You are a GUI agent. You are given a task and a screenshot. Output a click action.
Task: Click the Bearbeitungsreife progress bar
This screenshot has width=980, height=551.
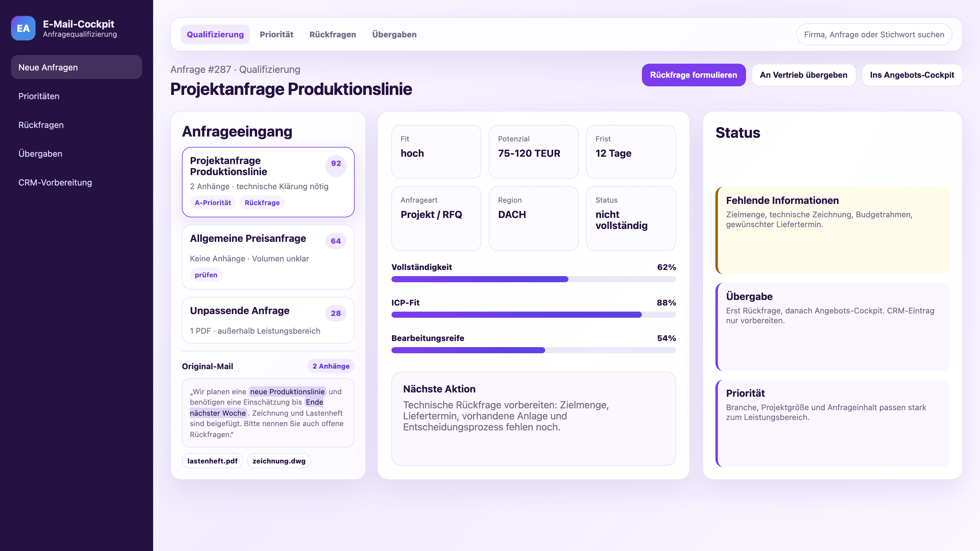[x=534, y=350]
